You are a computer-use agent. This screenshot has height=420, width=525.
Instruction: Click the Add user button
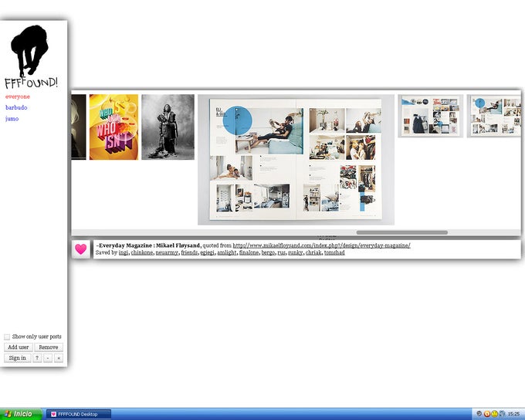19,347
